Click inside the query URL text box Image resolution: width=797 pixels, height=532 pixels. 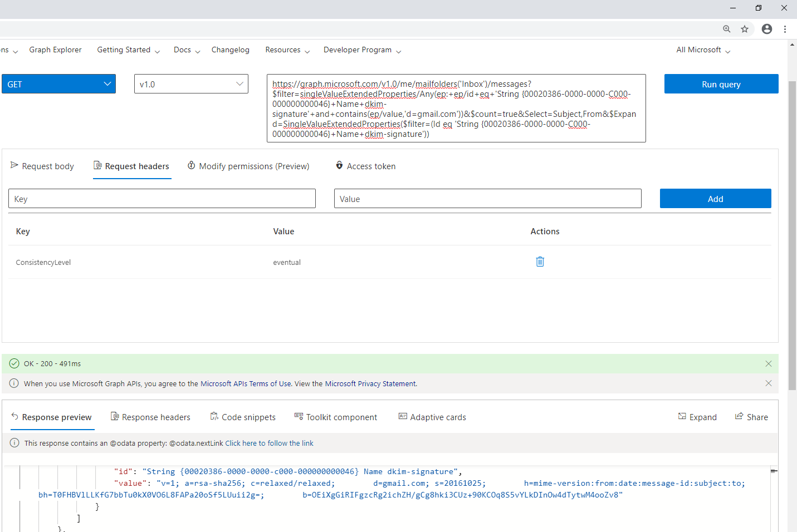(456, 109)
